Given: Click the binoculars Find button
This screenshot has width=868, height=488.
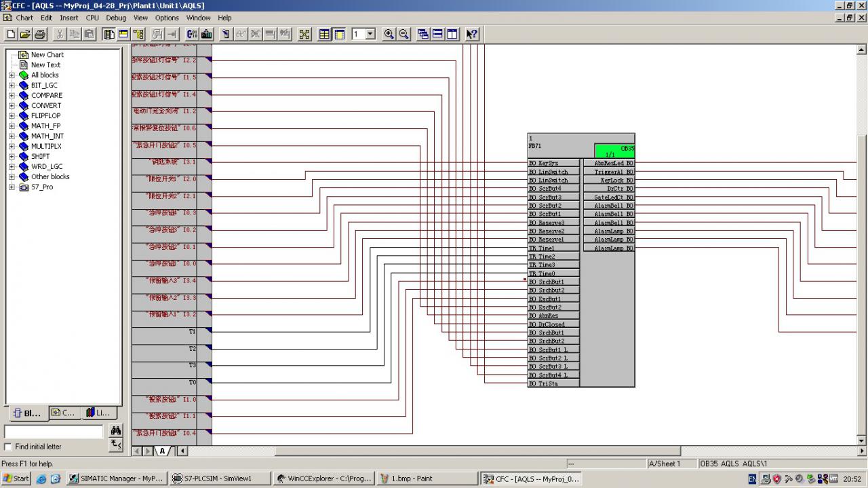Looking at the screenshot, I should pyautogui.click(x=116, y=431).
